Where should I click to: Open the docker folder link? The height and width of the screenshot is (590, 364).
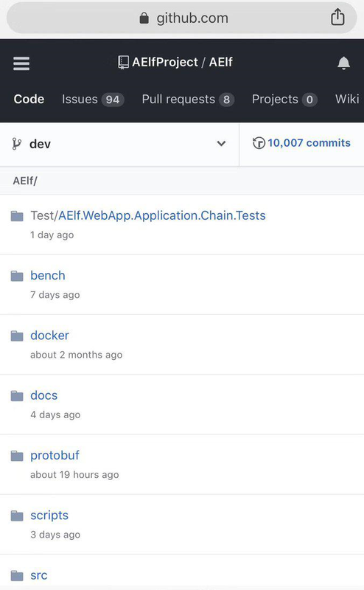click(49, 336)
